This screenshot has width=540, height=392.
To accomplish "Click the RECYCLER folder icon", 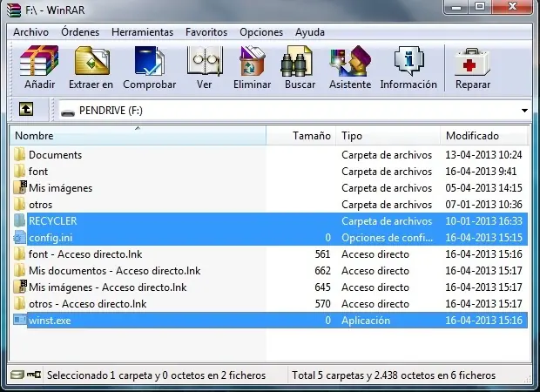I will [20, 220].
